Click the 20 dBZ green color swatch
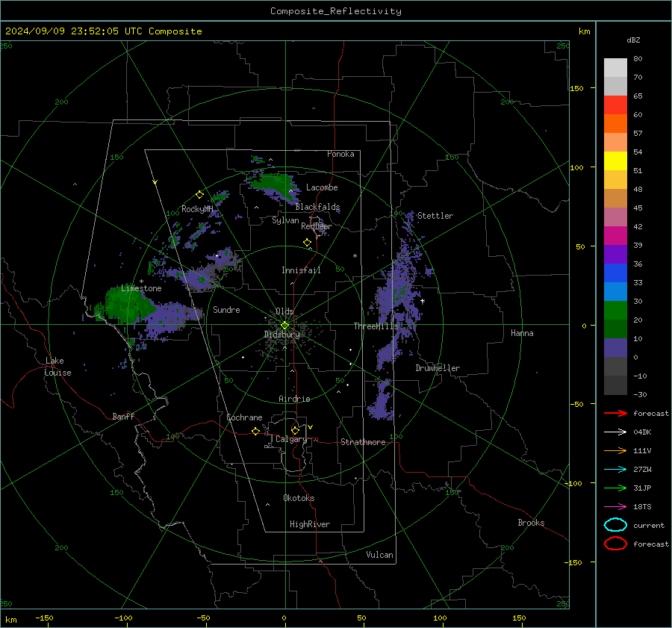 pos(615,329)
